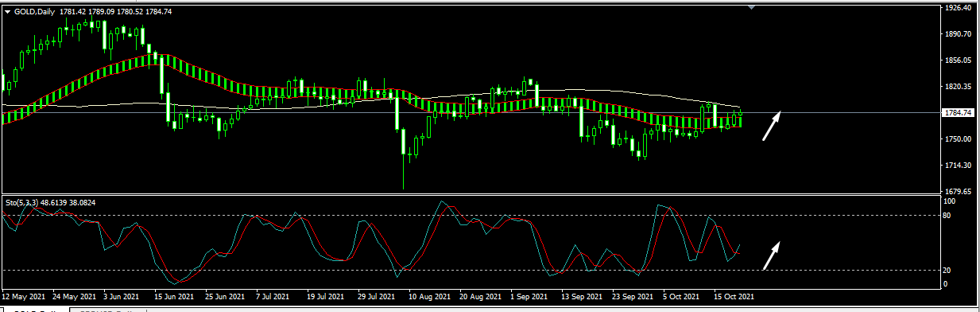Click the 20 level on stochastic scale
Viewport: 980px width, 312px height.
point(947,271)
